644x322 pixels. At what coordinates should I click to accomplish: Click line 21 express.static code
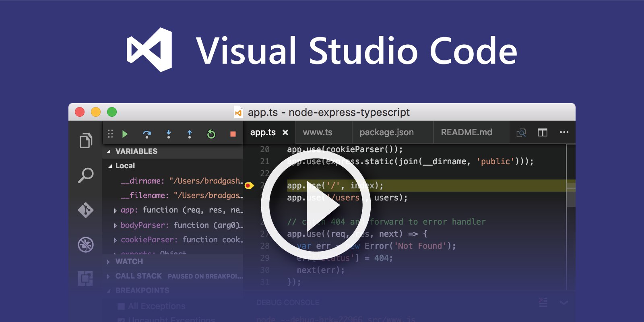coord(410,161)
